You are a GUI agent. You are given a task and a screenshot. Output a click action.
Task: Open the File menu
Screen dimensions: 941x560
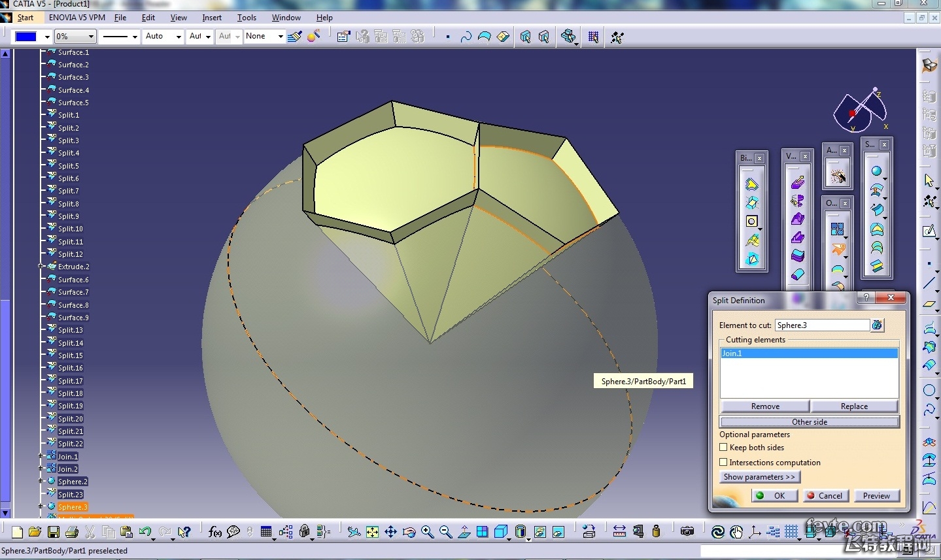pos(120,18)
